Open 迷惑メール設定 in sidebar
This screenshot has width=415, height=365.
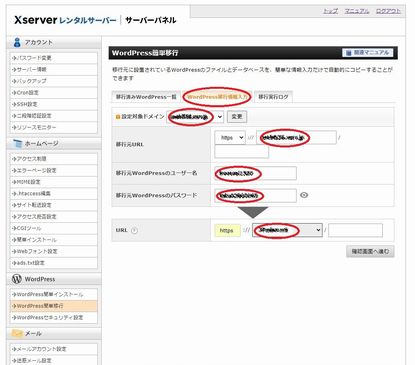click(x=54, y=360)
